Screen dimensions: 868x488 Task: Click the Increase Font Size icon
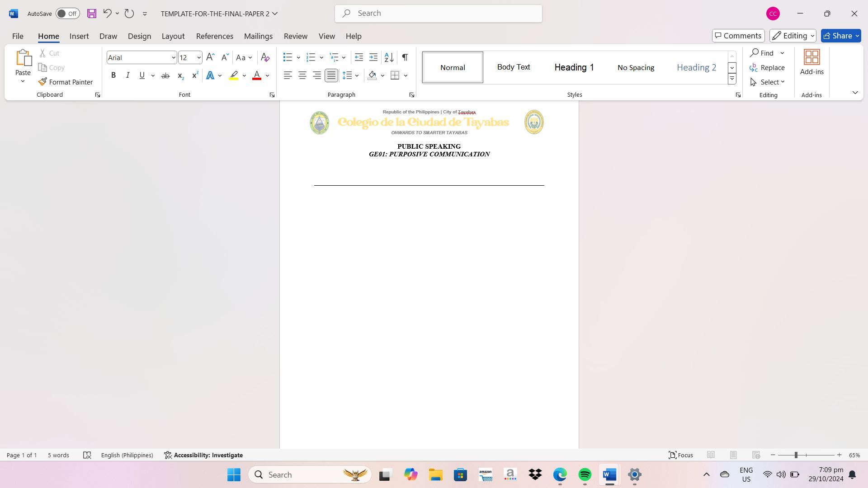[x=210, y=57]
